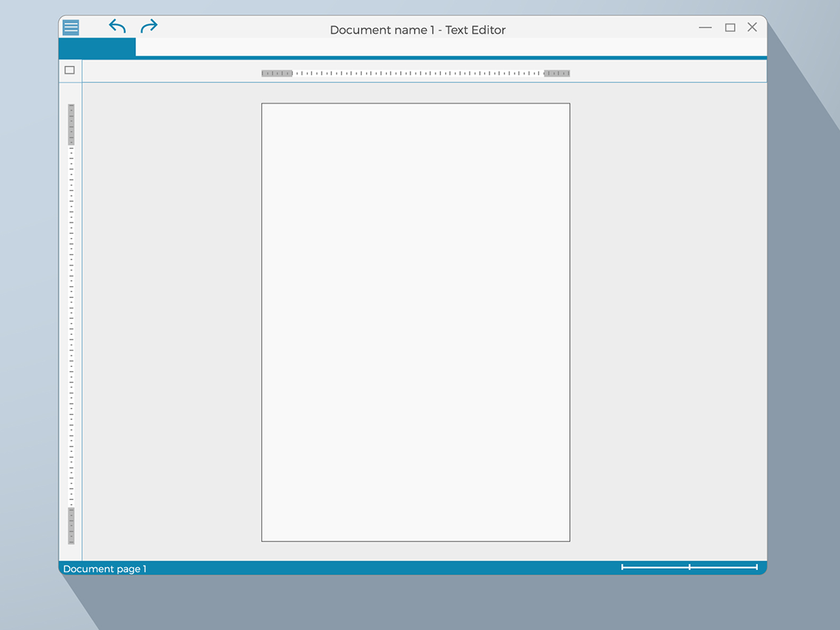Click the horizontal ruler right margin marker
This screenshot has width=840, height=630.
tap(557, 73)
